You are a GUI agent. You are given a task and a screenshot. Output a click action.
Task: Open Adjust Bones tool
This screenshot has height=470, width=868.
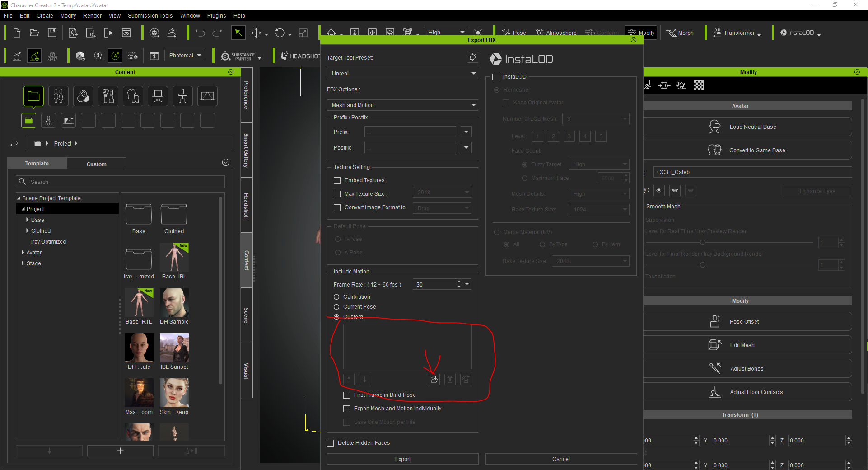748,369
